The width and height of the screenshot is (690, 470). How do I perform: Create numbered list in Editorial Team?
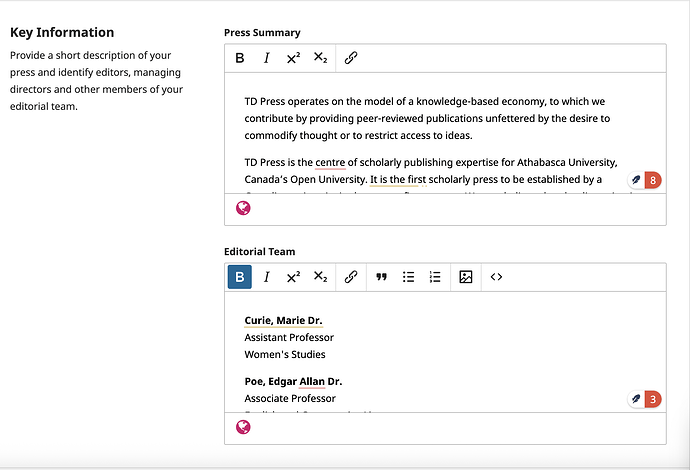pos(435,277)
